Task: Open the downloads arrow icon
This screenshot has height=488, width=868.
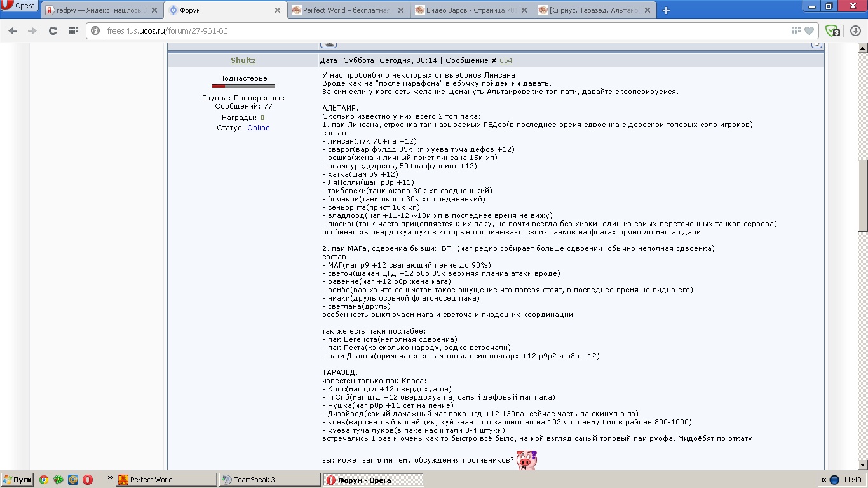Action: pyautogui.click(x=855, y=30)
